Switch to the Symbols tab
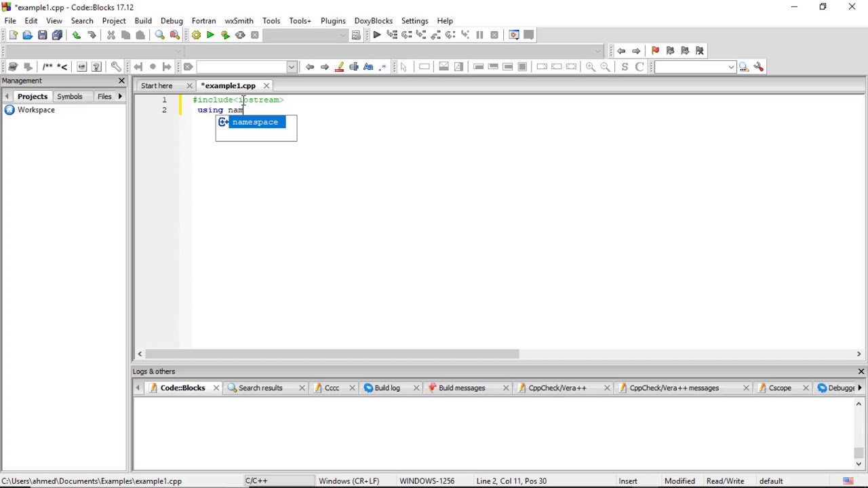The image size is (868, 488). pyautogui.click(x=69, y=96)
